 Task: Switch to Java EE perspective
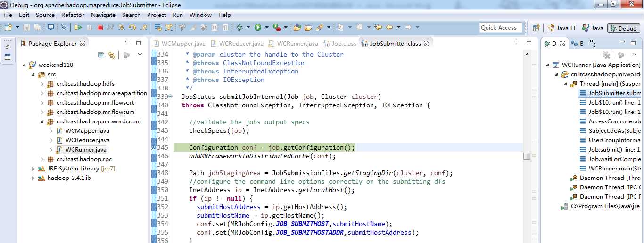point(562,28)
